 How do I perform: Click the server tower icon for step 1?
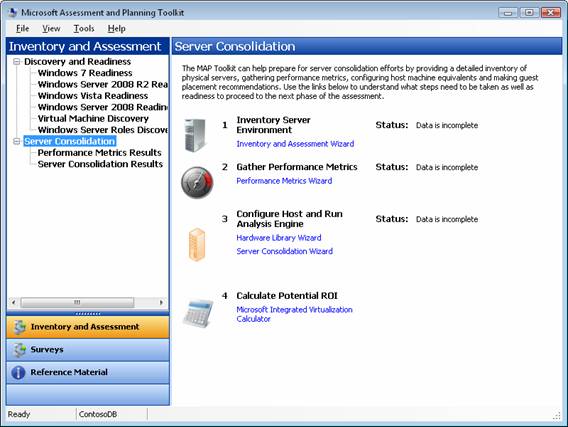[x=195, y=135]
